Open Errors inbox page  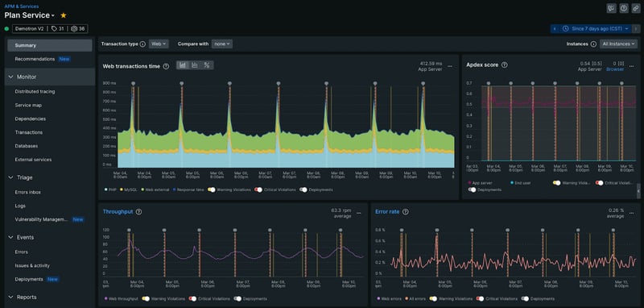pos(28,192)
